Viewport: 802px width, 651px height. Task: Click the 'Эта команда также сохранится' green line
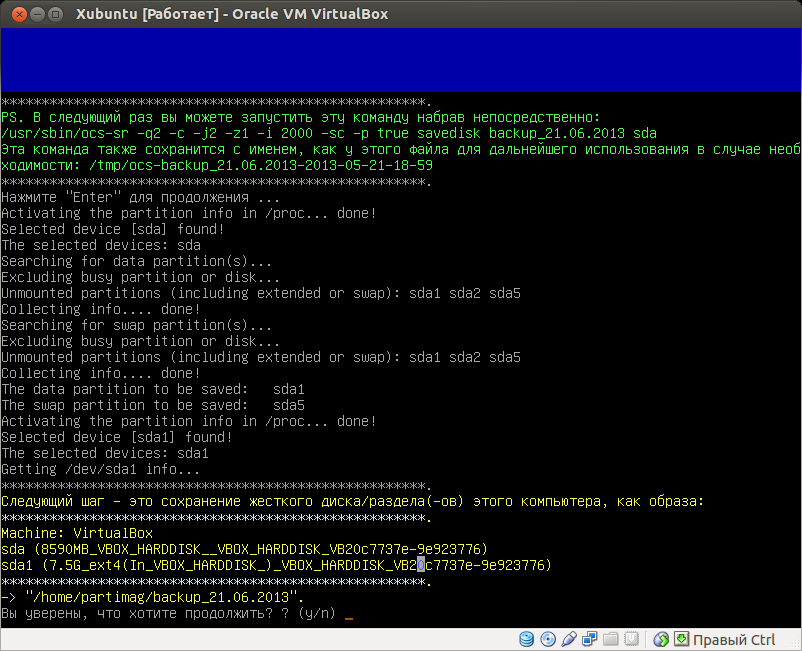click(x=400, y=149)
